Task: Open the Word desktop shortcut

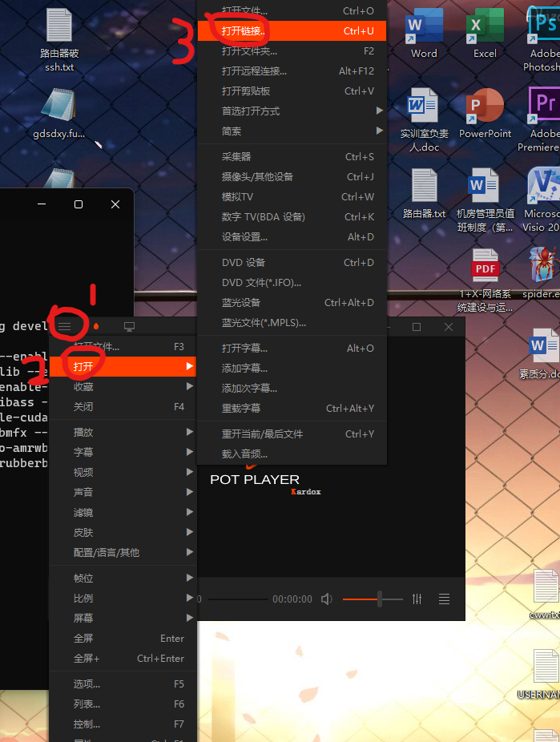Action: [423, 34]
